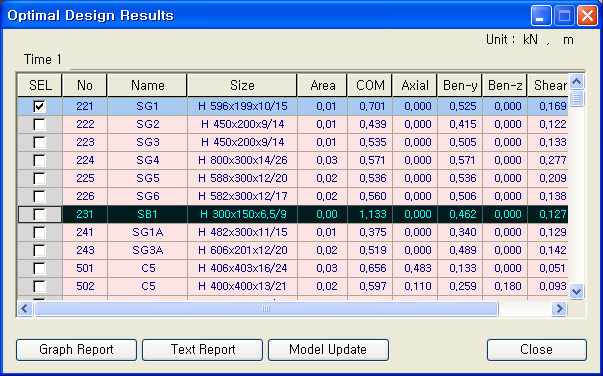Click the Name column header
Screen dimensions: 603x376
pos(148,85)
